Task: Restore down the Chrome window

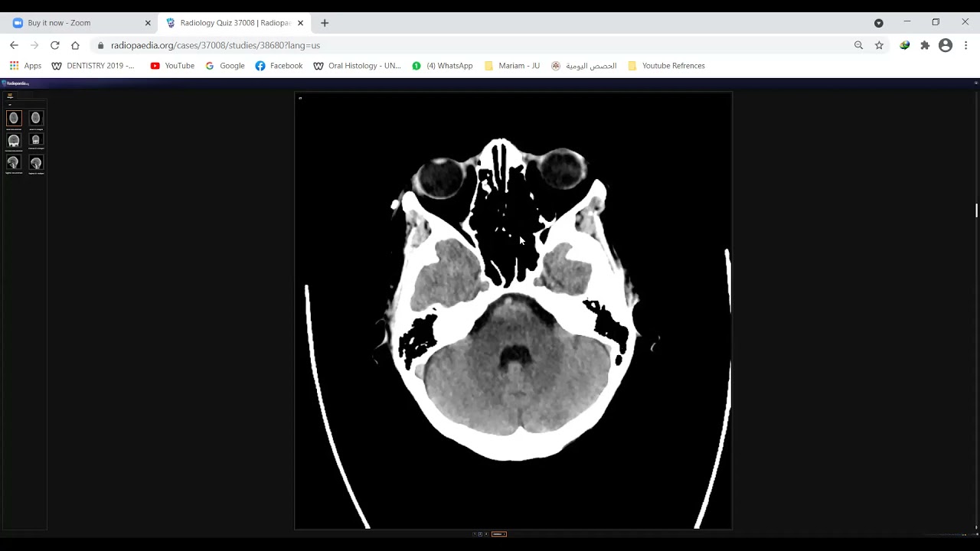Action: [936, 21]
